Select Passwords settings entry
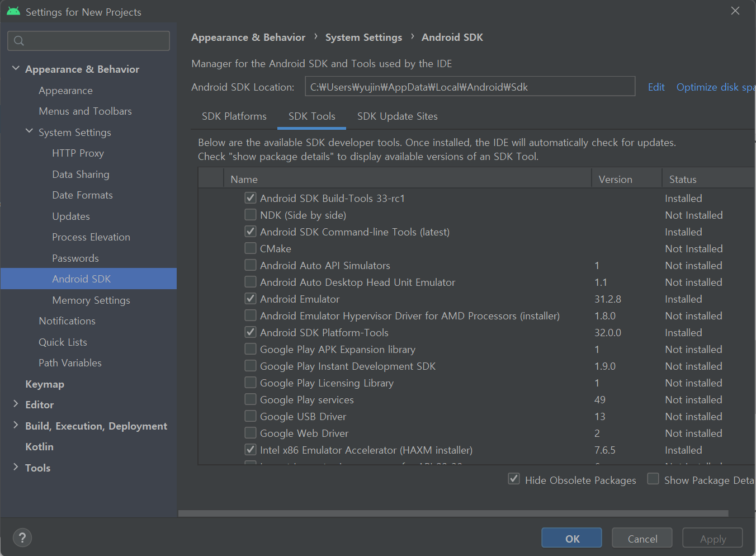This screenshot has width=756, height=556. 75,258
